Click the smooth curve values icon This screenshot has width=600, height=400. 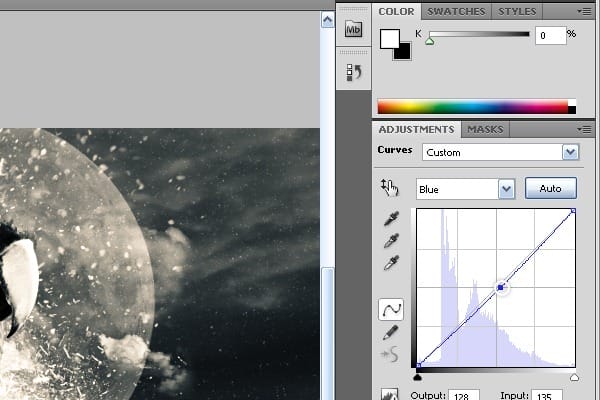pyautogui.click(x=390, y=354)
